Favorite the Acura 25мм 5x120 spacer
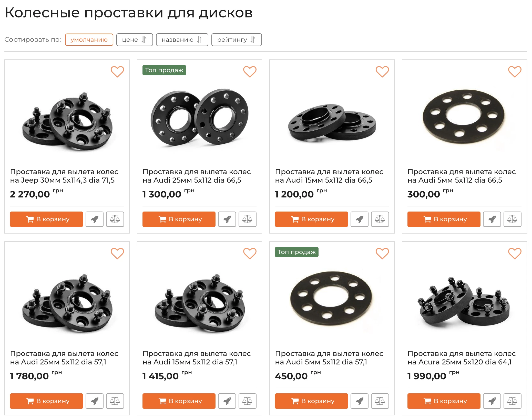Viewport: 532px width, 420px height. coord(515,254)
